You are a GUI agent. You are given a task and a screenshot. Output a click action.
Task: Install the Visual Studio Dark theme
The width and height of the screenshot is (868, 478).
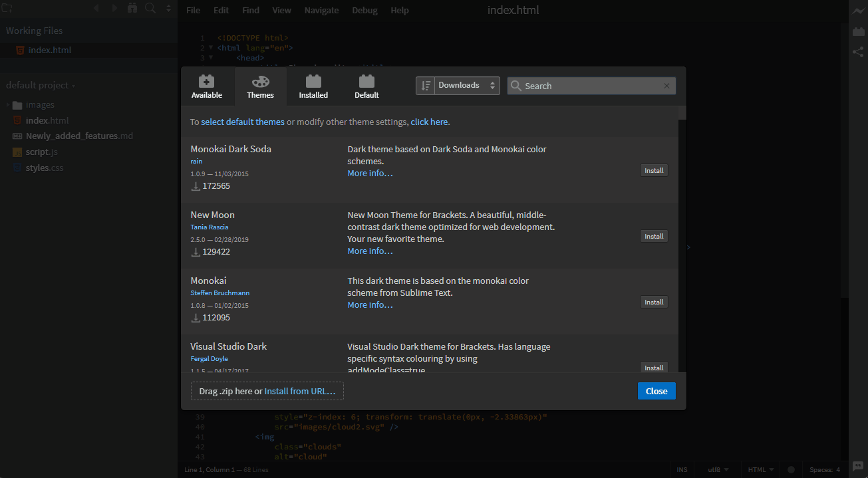[654, 368]
